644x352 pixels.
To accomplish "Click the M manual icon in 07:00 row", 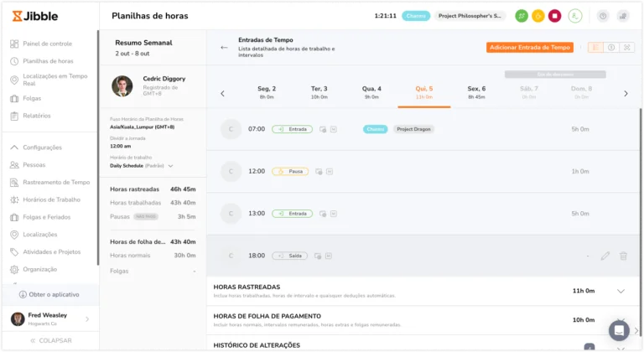I will coord(334,129).
